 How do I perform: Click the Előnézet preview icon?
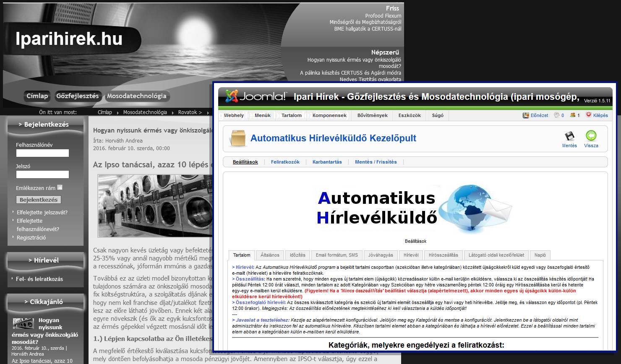click(x=526, y=115)
